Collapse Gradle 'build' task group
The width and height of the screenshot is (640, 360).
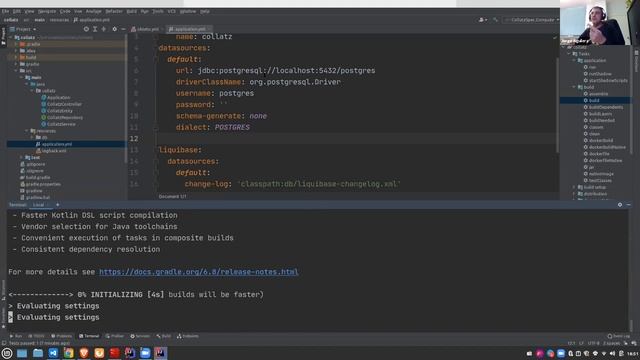coord(574,87)
